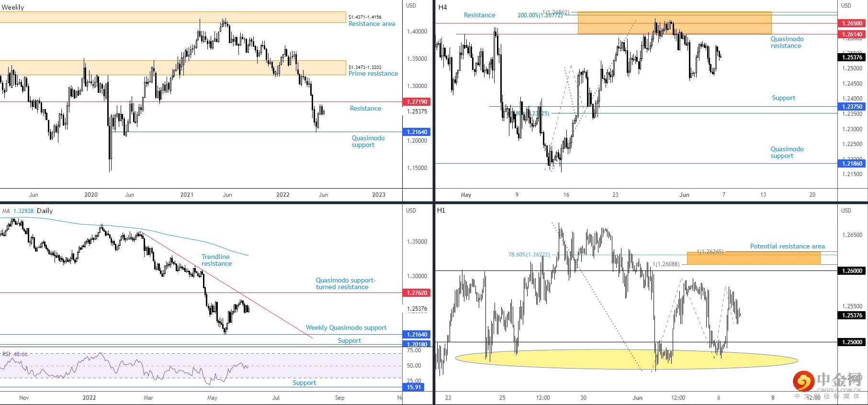Select "Weekly Quasimodo support" label on Daily chart
The image size is (868, 405).
pyautogui.click(x=346, y=328)
